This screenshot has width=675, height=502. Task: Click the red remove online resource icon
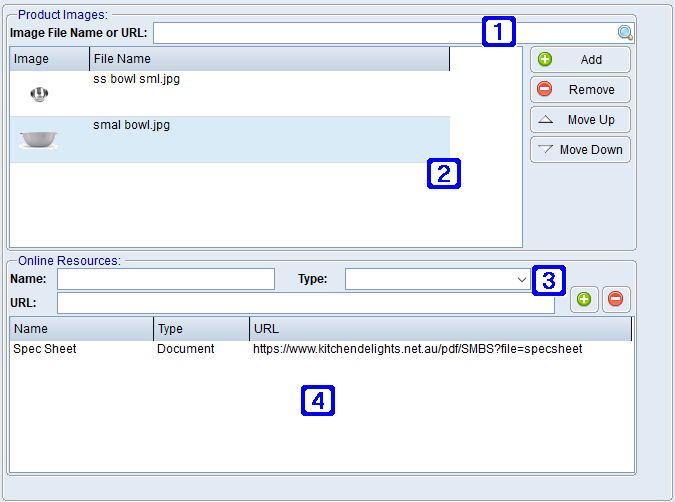click(616, 299)
